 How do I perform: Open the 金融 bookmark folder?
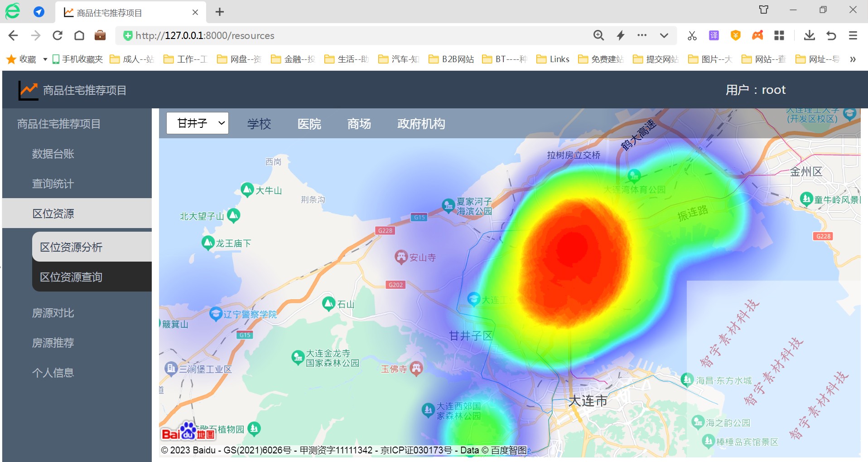(293, 59)
